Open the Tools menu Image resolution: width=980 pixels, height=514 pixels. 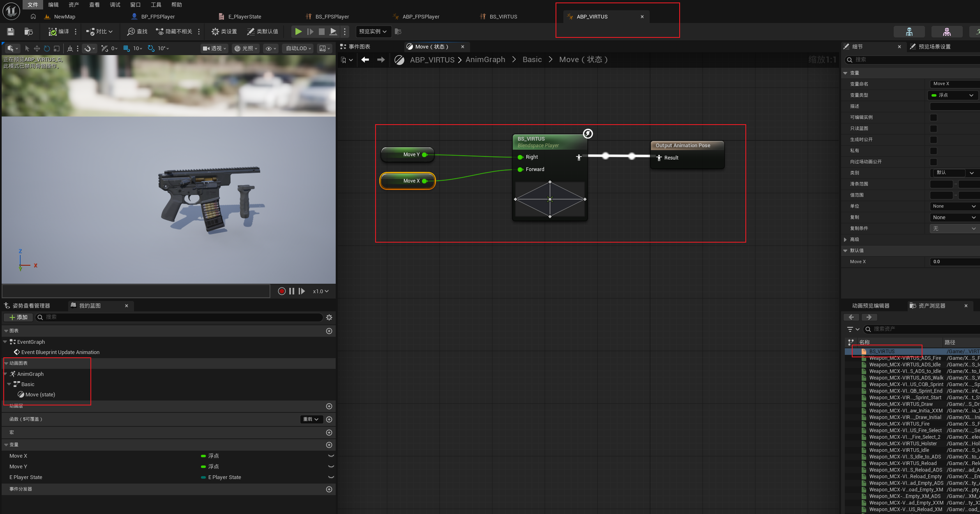[x=156, y=5]
